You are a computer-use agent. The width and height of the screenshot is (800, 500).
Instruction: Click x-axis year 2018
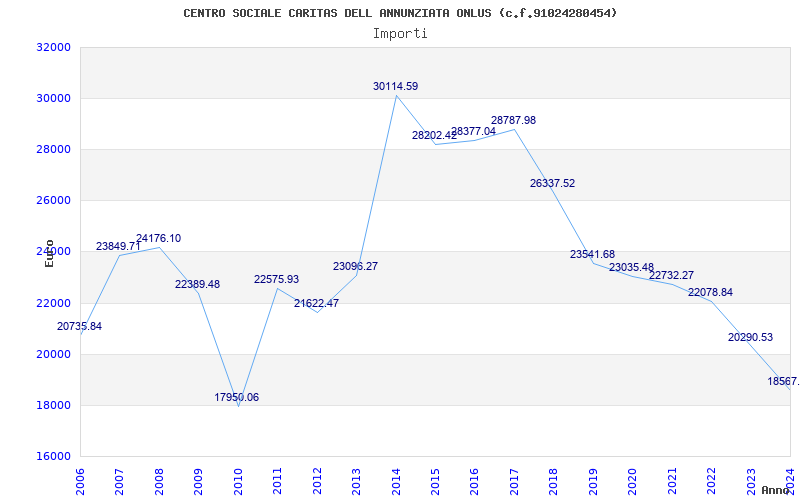click(x=554, y=481)
